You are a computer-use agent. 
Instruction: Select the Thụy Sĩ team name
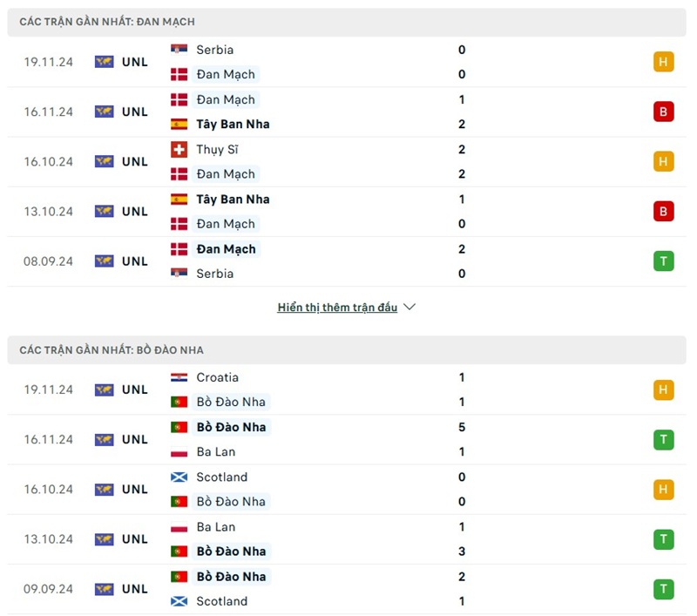217,149
